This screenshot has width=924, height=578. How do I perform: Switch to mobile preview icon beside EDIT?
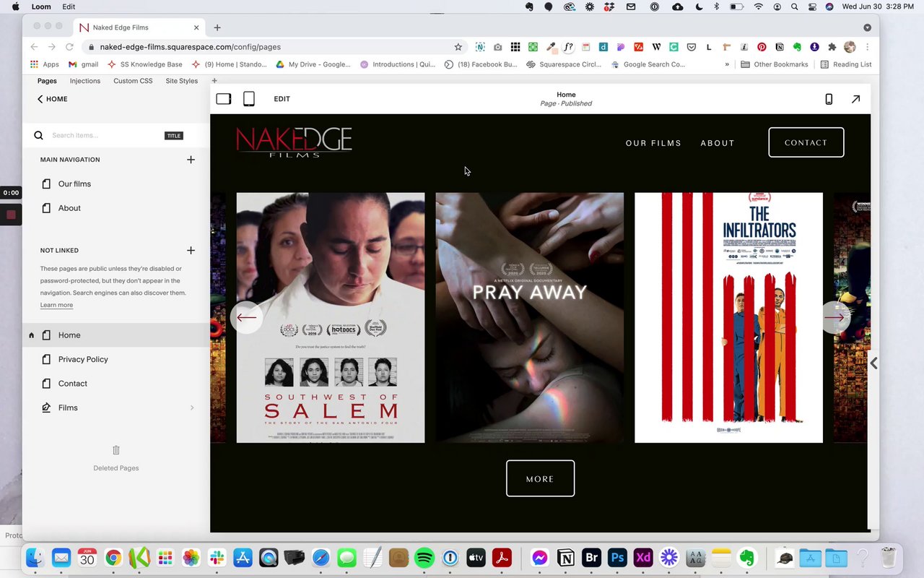[x=248, y=99]
